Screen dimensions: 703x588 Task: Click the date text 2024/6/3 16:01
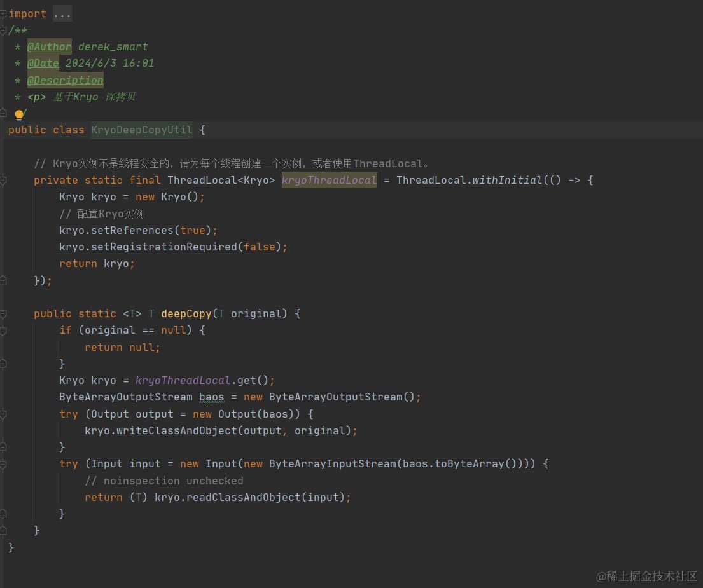(x=110, y=63)
